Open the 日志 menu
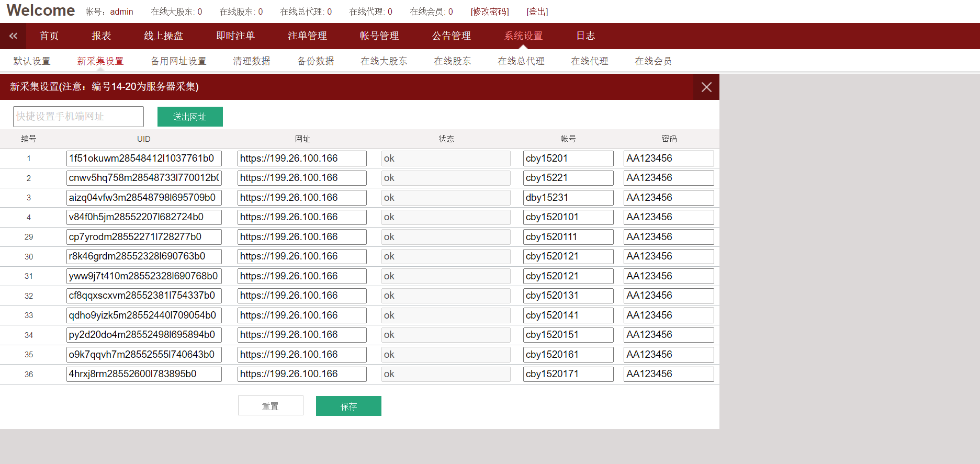 [585, 36]
